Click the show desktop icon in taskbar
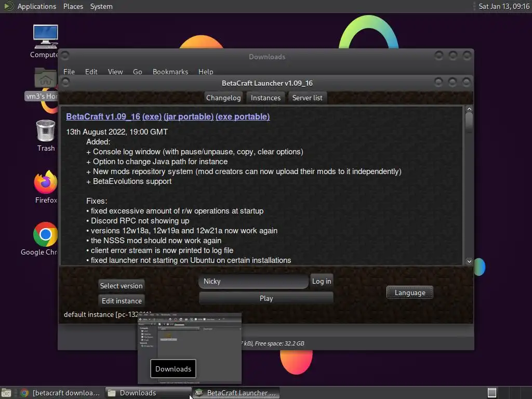The height and width of the screenshot is (399, 532). tap(6, 393)
